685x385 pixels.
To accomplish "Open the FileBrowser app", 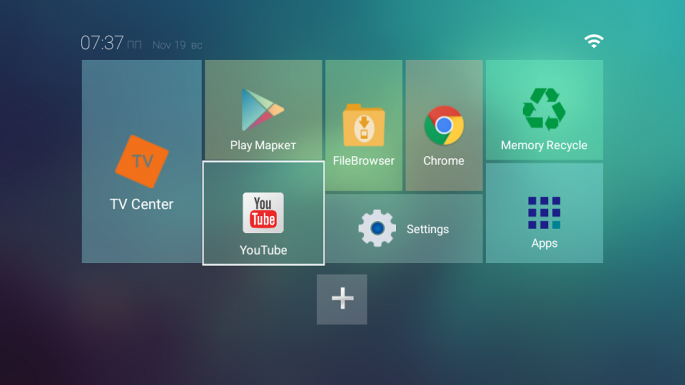I will tap(363, 125).
